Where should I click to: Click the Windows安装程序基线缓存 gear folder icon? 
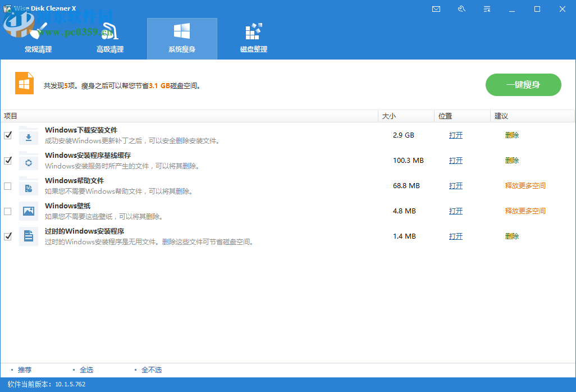pos(29,161)
